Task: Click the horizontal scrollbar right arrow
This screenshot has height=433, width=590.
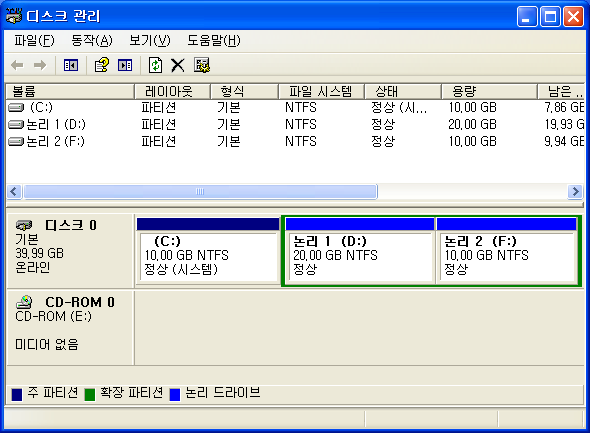Action: tap(575, 191)
